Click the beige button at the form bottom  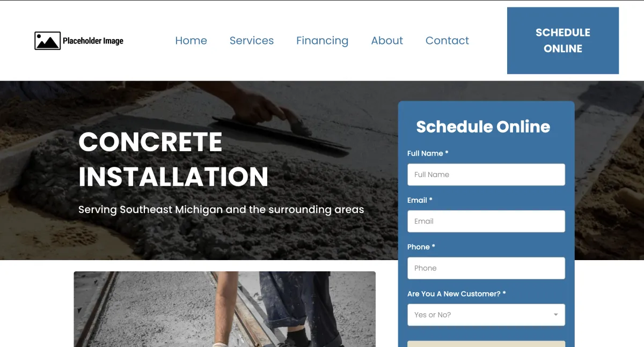coord(486,344)
